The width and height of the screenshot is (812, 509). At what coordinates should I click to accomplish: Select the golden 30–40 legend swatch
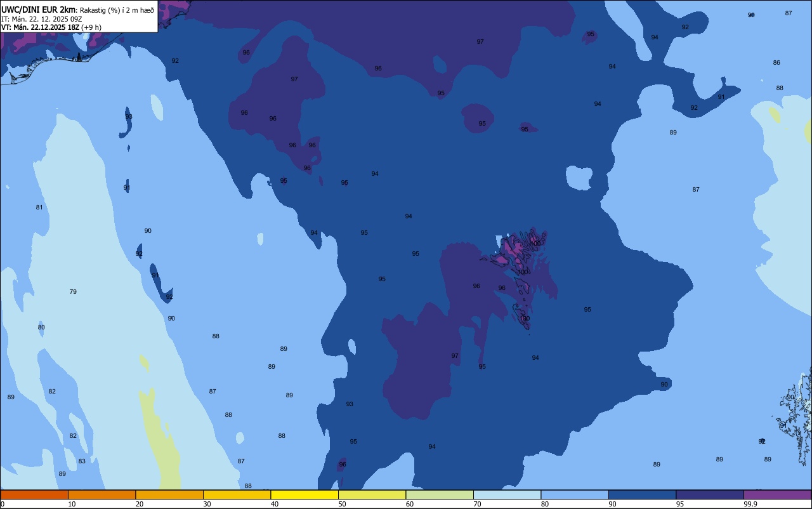237,494
